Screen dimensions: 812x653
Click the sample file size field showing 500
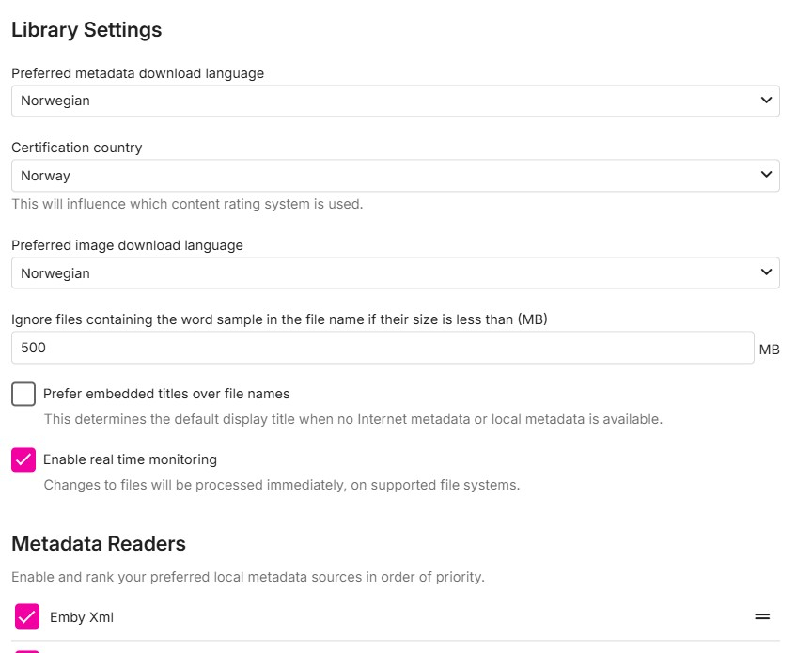pyautogui.click(x=383, y=348)
